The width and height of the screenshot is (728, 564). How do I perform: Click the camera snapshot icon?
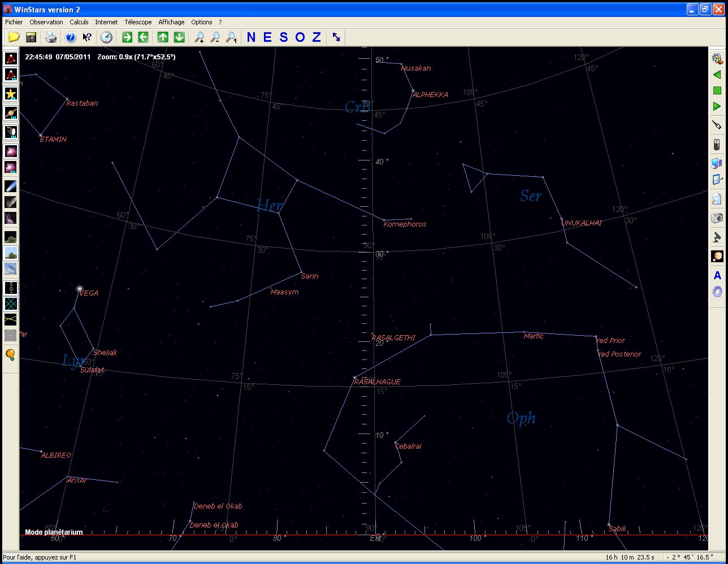(717, 218)
